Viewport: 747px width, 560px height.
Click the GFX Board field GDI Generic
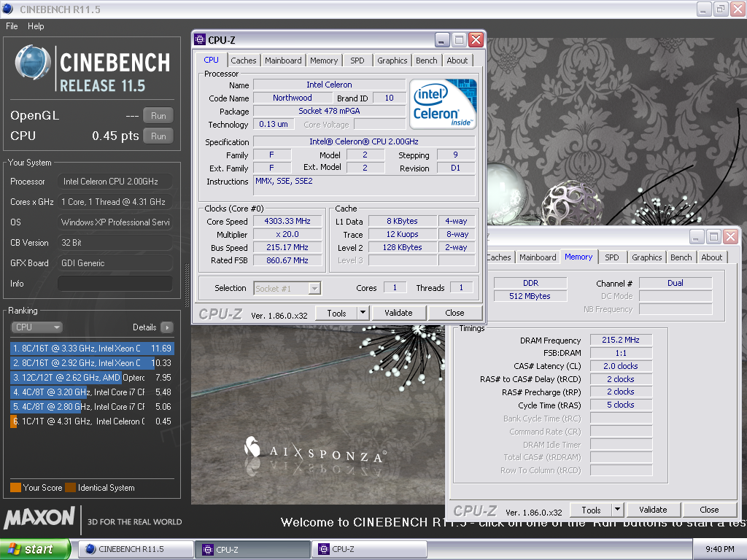coord(115,263)
